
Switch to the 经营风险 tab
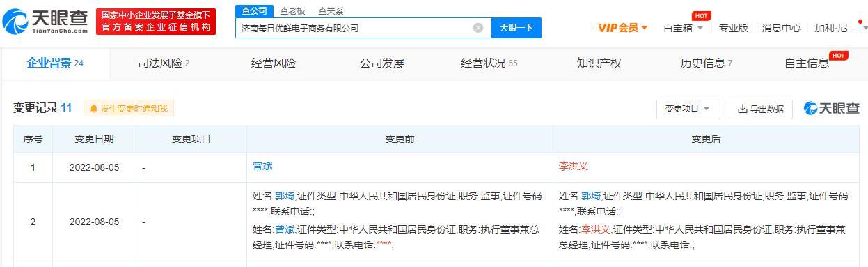pyautogui.click(x=274, y=63)
